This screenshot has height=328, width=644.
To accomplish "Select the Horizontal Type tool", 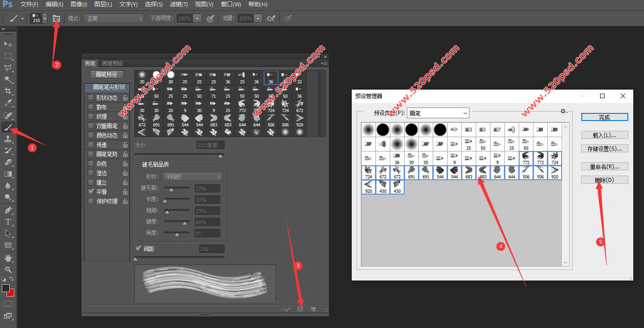I will tap(8, 221).
